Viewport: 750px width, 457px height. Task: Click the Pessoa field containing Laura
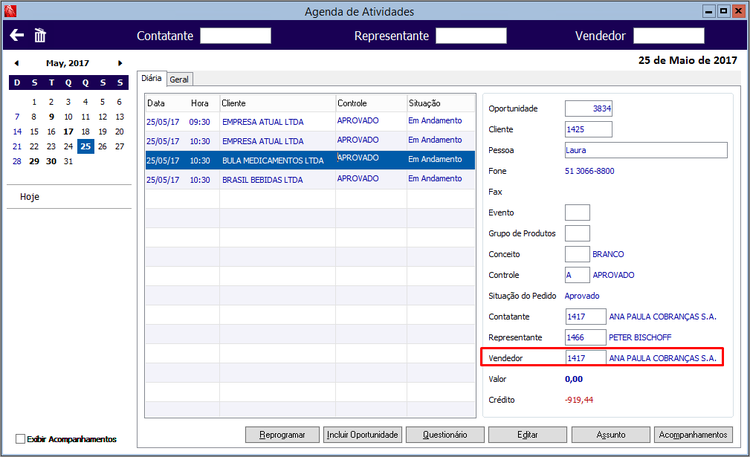click(x=646, y=150)
